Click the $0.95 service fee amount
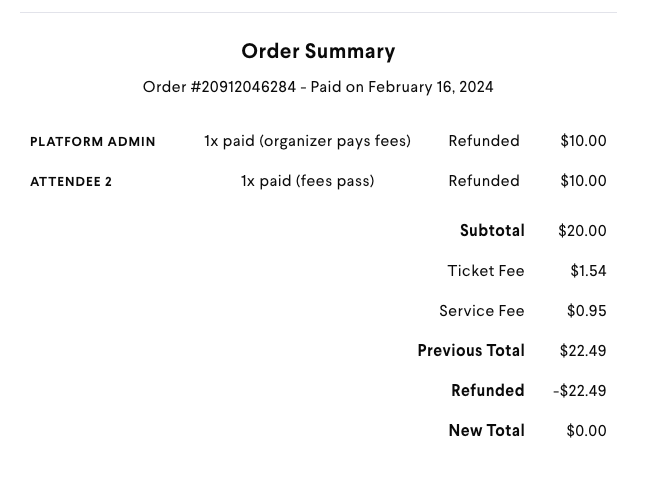Viewport: 652px width, 487px height. 586,311
